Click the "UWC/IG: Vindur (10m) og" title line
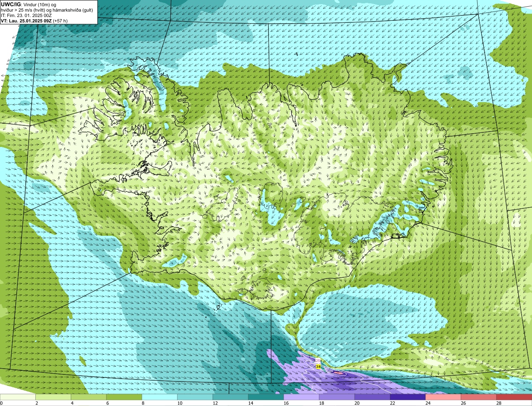532x406 pixels. coord(28,4)
